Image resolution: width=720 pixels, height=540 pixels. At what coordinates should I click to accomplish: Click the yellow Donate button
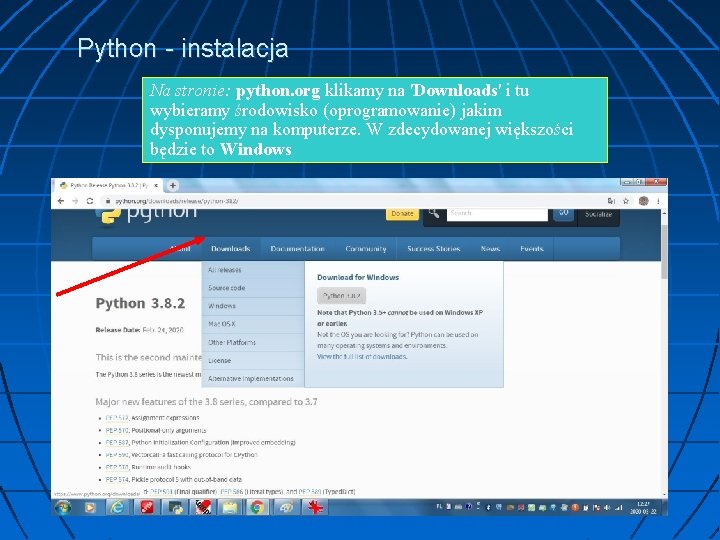coord(402,214)
